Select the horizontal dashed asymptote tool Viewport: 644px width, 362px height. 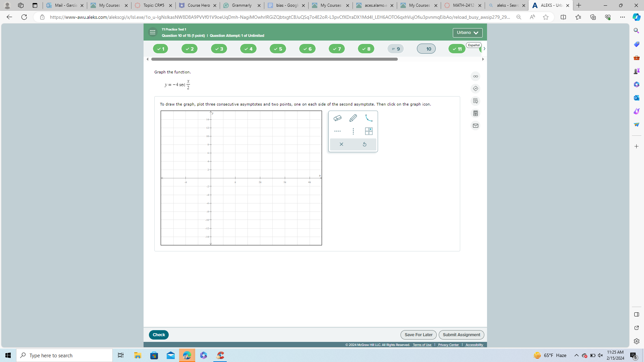pos(337,131)
